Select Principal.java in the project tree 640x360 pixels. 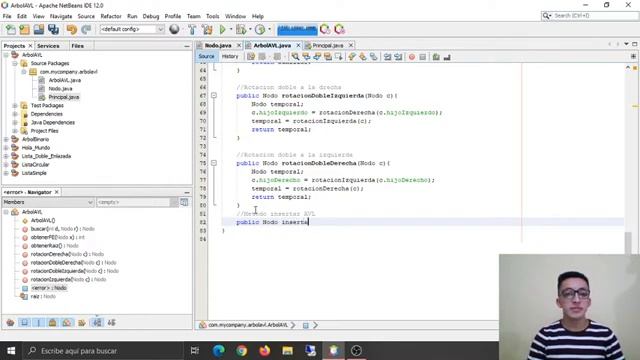[64, 97]
